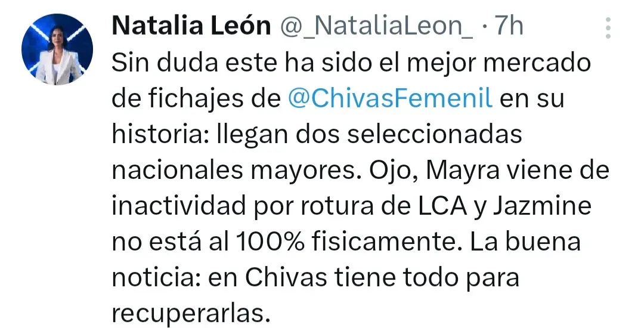The height and width of the screenshot is (328, 644).
Task: Open the Natalia León display name
Action: (x=191, y=26)
